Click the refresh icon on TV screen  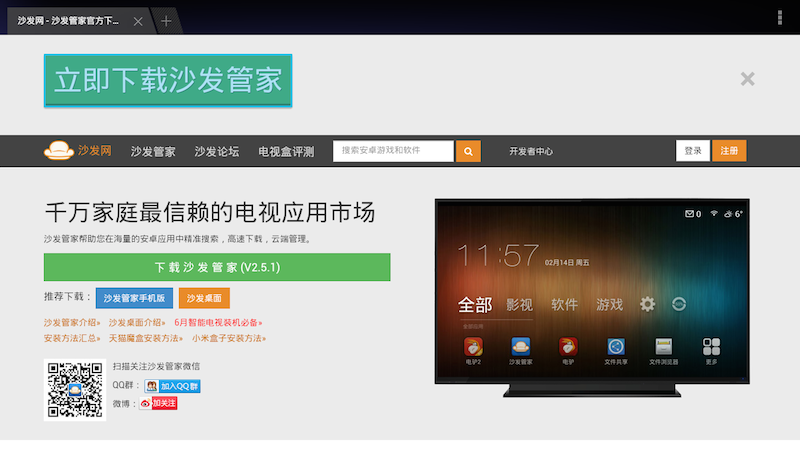tap(679, 304)
